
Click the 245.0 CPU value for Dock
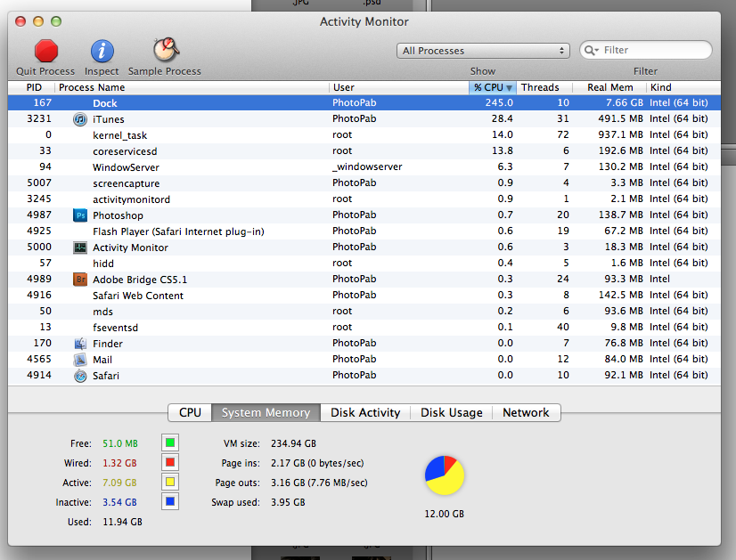point(499,102)
